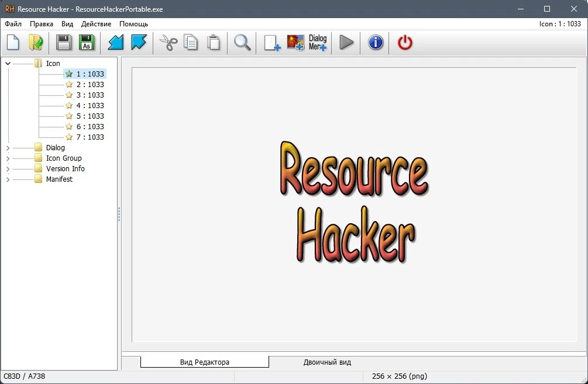The image size is (588, 384).
Task: Maximize the Resource Hacker window
Action: point(546,9)
